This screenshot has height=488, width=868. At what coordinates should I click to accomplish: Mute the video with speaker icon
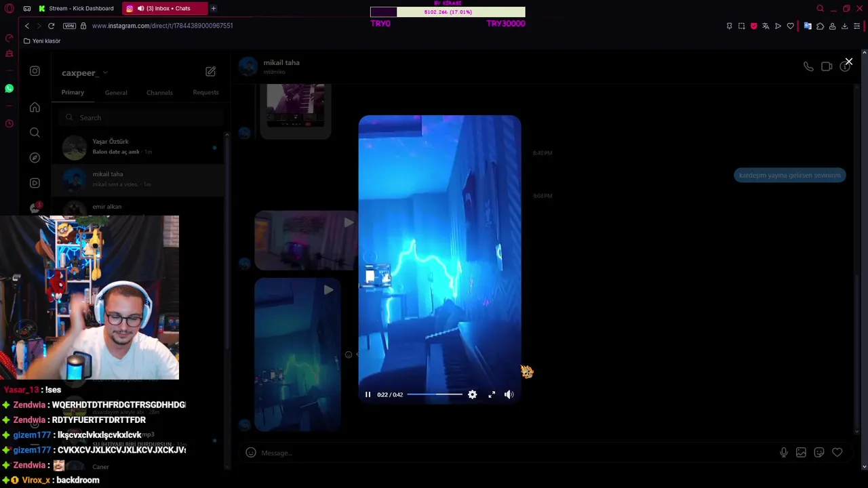pyautogui.click(x=509, y=394)
